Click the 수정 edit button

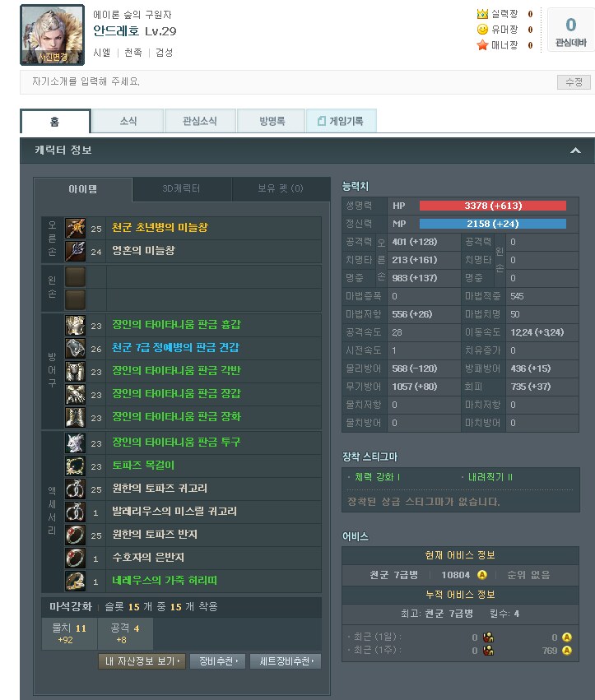click(574, 82)
